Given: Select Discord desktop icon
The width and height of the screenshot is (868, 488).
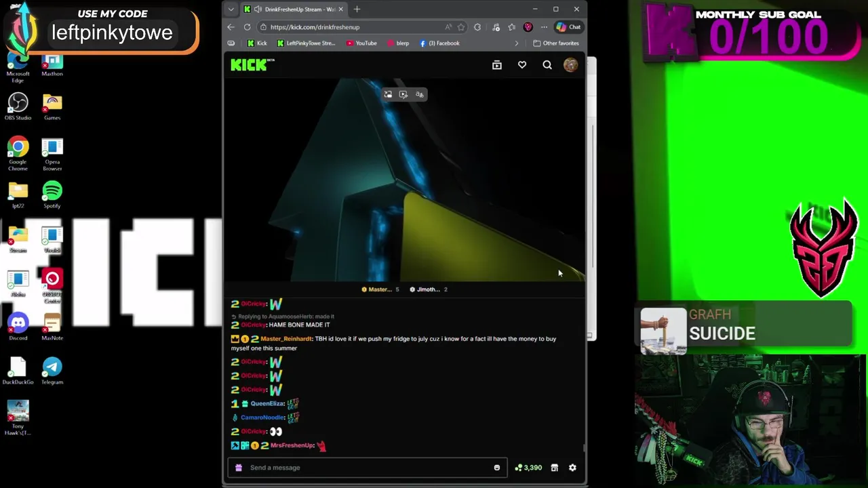Looking at the screenshot, I should pos(18,327).
